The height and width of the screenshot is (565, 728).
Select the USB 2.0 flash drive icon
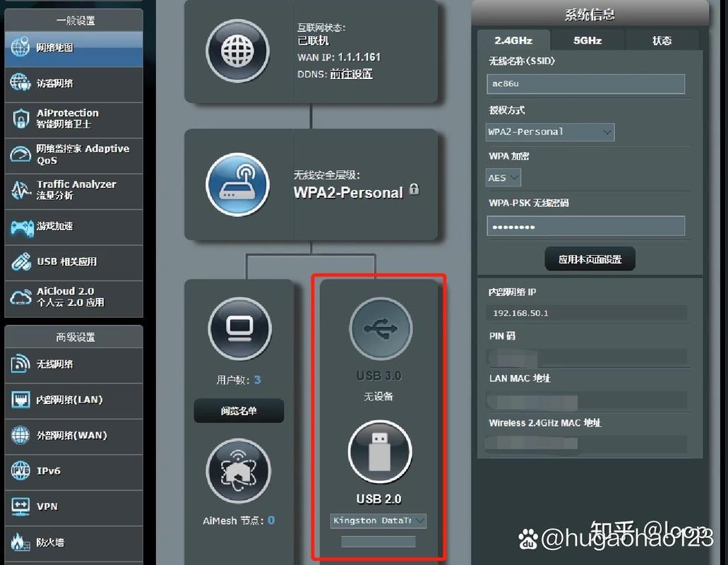379,451
